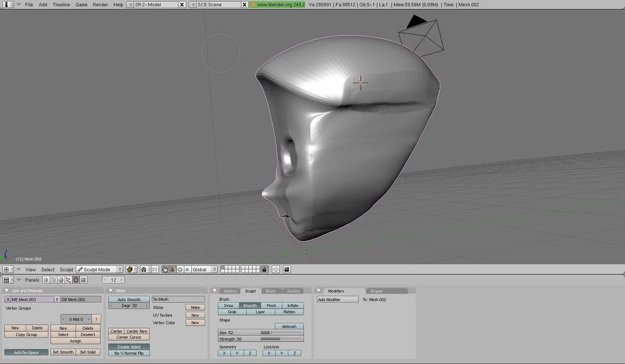Toggle No V.Normal Flip option
625x364 pixels.
[x=129, y=353]
